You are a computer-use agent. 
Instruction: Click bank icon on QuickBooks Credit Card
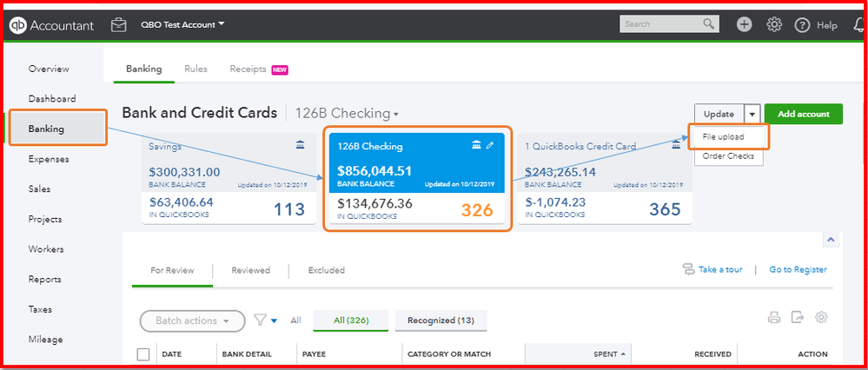pyautogui.click(x=676, y=145)
